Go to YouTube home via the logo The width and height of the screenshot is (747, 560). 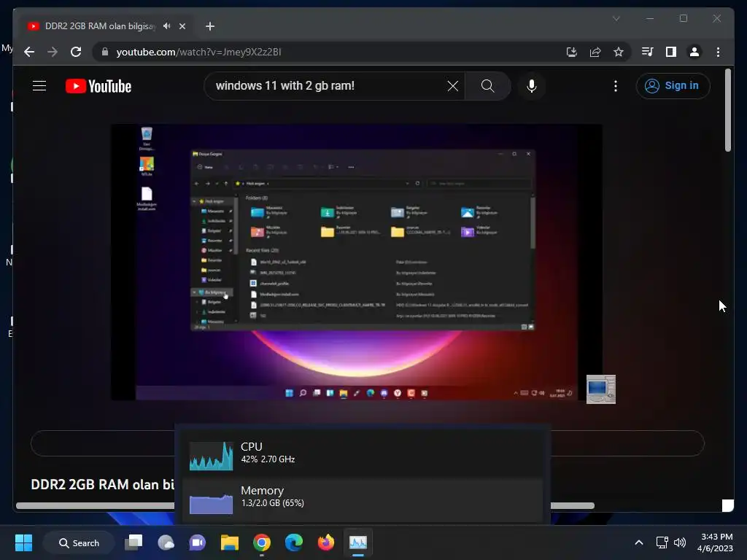click(x=98, y=86)
